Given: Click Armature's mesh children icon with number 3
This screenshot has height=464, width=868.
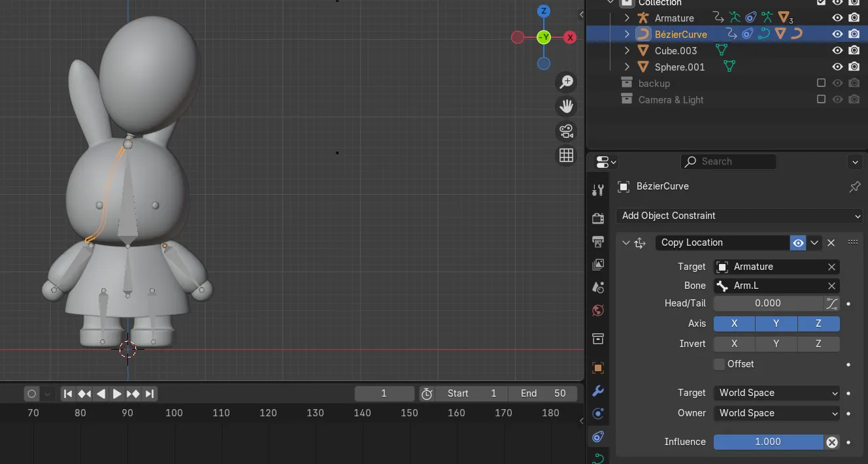Looking at the screenshot, I should pyautogui.click(x=784, y=18).
